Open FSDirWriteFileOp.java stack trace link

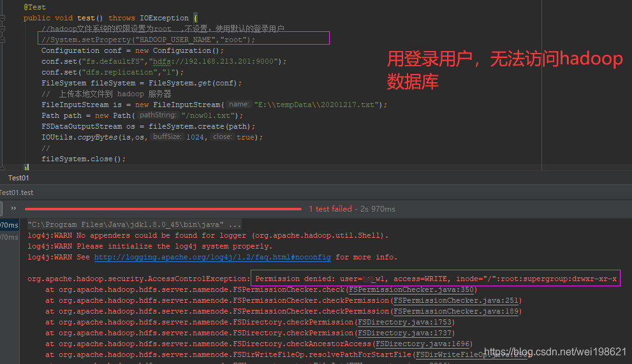[x=471, y=355]
